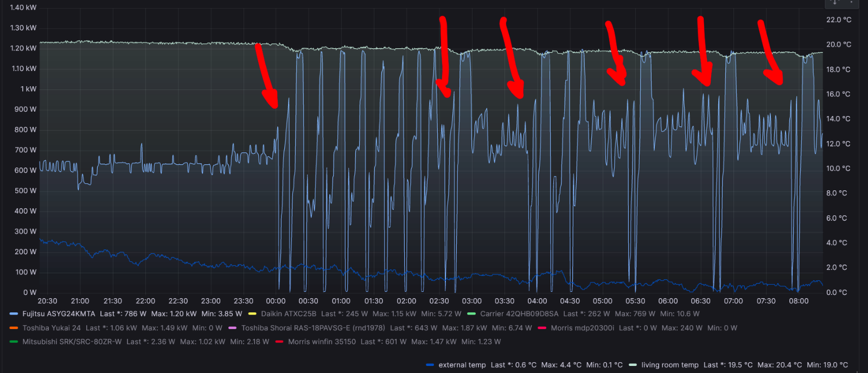The image size is (868, 373).
Task: Open the red Morris winfin 35150 color swatch
Action: [x=279, y=342]
